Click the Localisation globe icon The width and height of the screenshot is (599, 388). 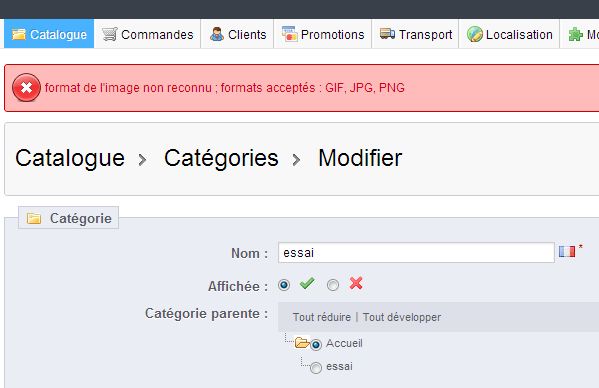[475, 34]
